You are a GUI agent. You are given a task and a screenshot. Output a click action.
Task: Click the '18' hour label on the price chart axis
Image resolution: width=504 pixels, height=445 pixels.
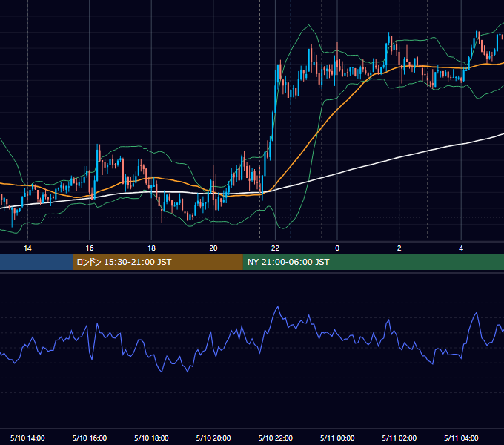point(151,248)
